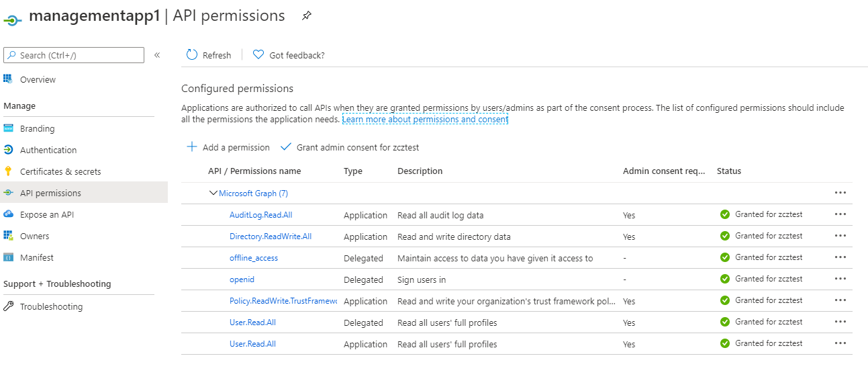Click the plus icon for Add a permission
The image size is (868, 391).
click(x=192, y=147)
